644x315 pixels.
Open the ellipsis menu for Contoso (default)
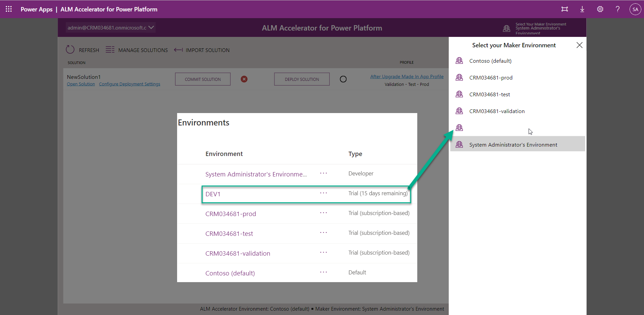(x=323, y=272)
